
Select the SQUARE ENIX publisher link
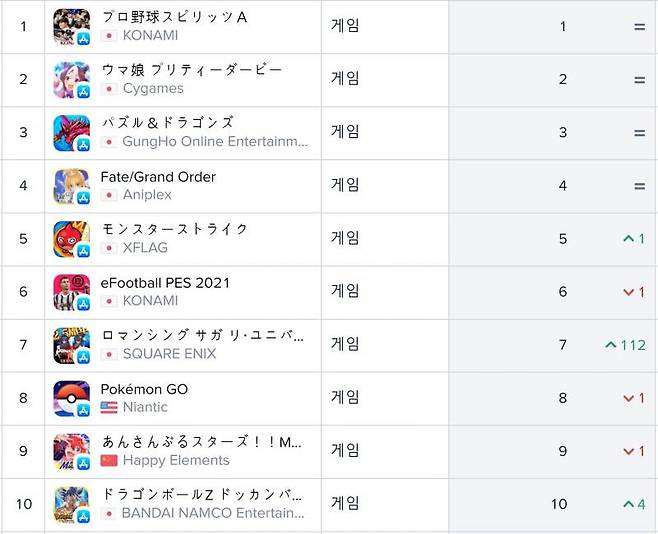coord(169,353)
